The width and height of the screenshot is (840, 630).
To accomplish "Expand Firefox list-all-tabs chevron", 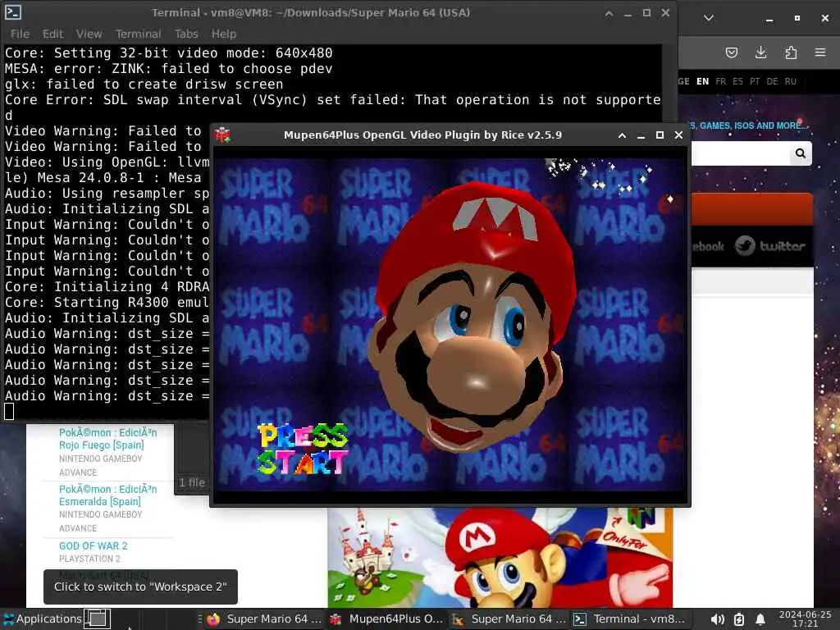I will coord(709,18).
